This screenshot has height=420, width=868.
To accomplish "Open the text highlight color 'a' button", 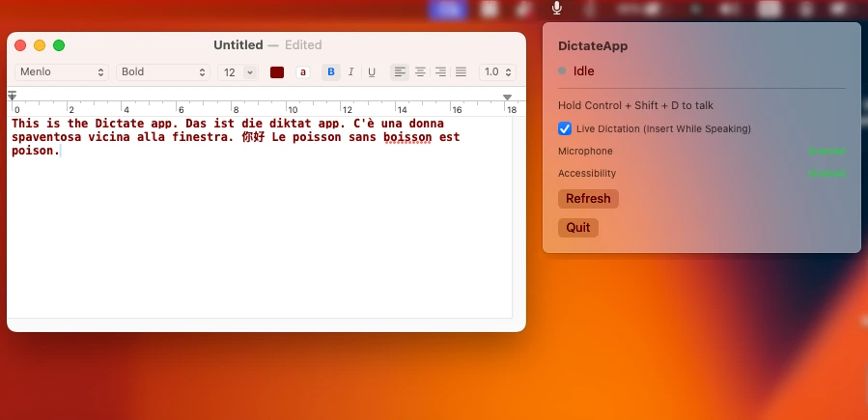I will click(x=303, y=72).
